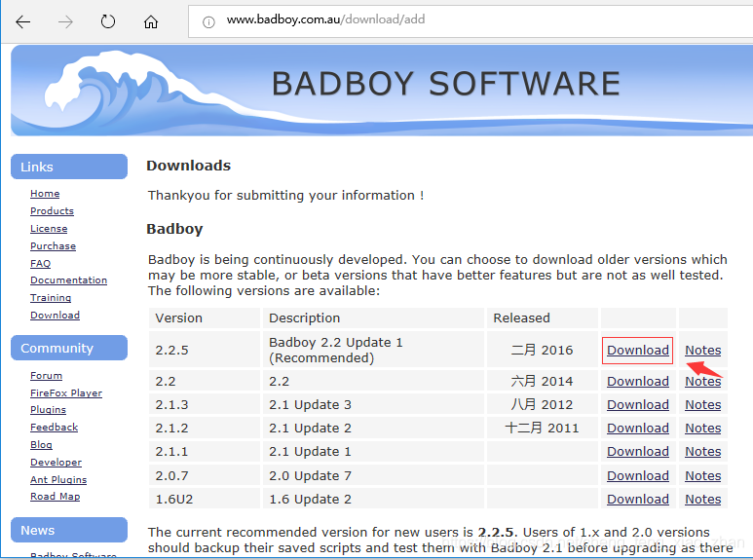Open Notes for version 2.2
This screenshot has width=753, height=560.
(702, 382)
